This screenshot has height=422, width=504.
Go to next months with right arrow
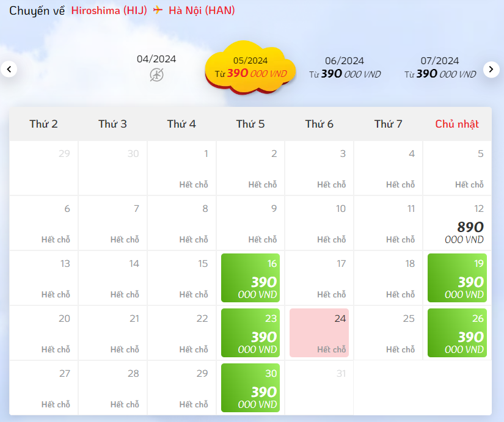[491, 69]
